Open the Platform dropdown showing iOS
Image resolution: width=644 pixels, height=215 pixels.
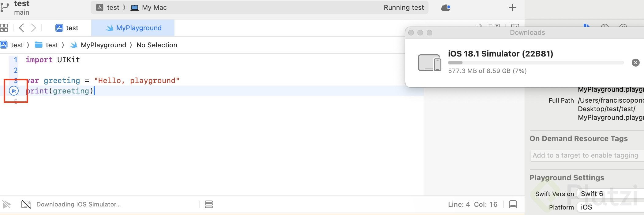[x=609, y=207]
